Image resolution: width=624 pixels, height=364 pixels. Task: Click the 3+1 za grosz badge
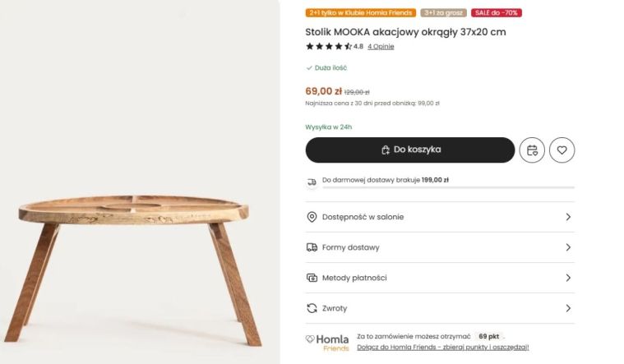[x=443, y=12]
